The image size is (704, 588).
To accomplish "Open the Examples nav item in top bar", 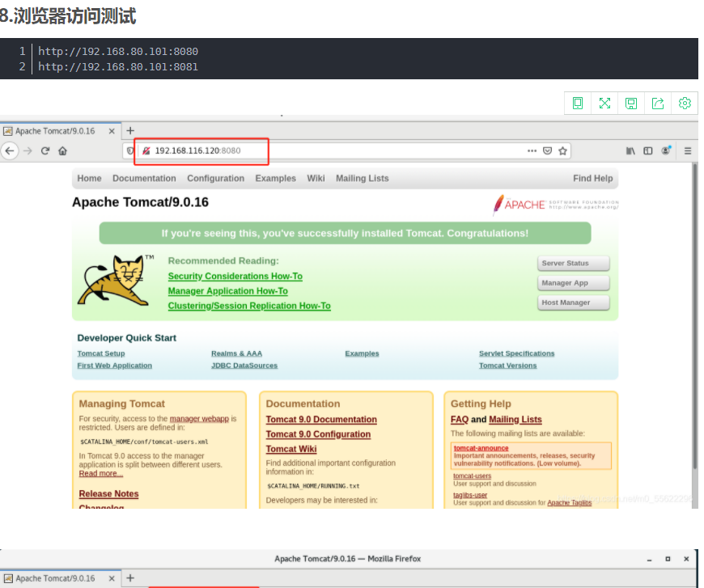I will click(276, 178).
